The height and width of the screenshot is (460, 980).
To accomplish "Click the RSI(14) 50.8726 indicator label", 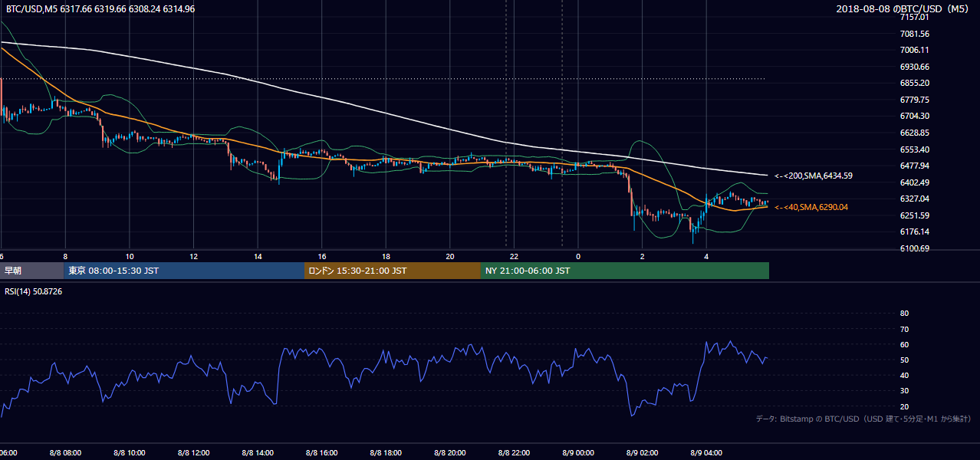I will pyautogui.click(x=34, y=291).
